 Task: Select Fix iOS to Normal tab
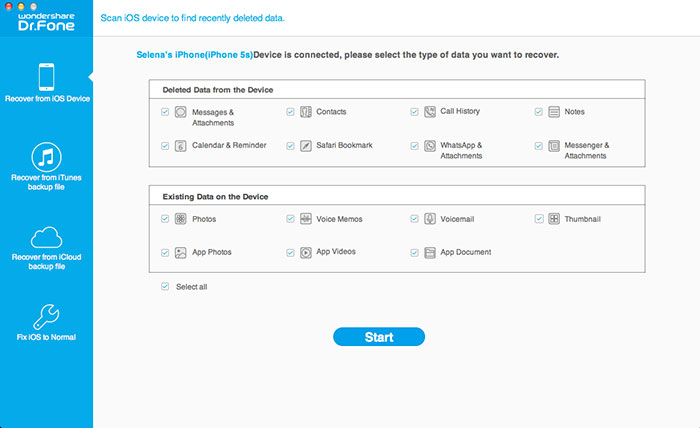[x=46, y=324]
